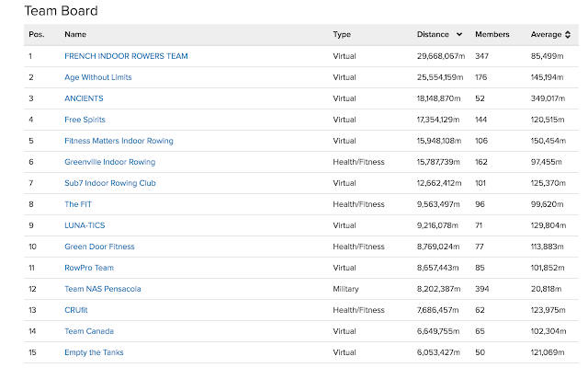Select average value 113,883m
The width and height of the screenshot is (588, 368).
[547, 247]
